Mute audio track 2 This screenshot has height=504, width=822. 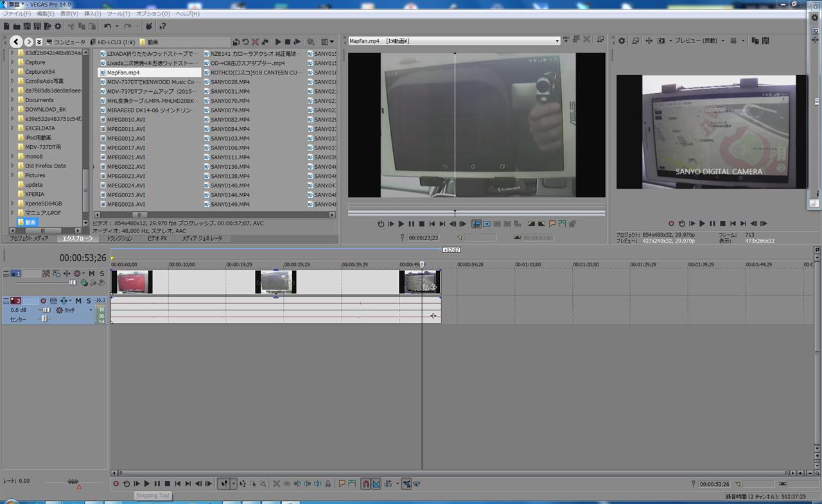(x=78, y=300)
